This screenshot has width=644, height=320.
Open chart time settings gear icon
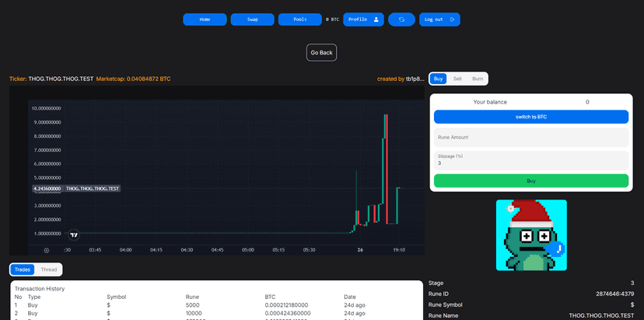tap(47, 250)
